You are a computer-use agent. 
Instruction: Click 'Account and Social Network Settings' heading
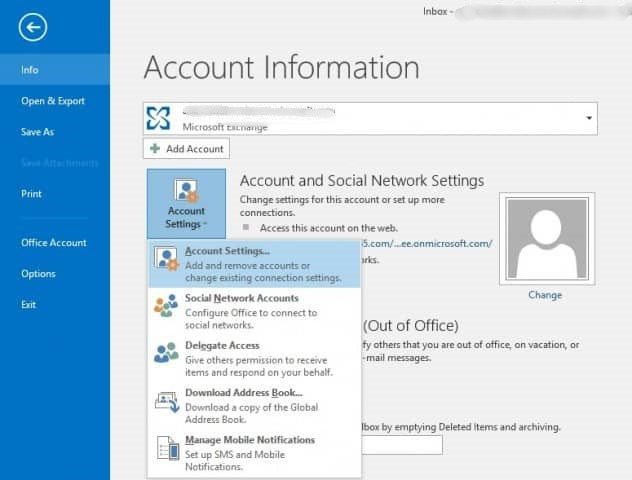click(x=362, y=181)
